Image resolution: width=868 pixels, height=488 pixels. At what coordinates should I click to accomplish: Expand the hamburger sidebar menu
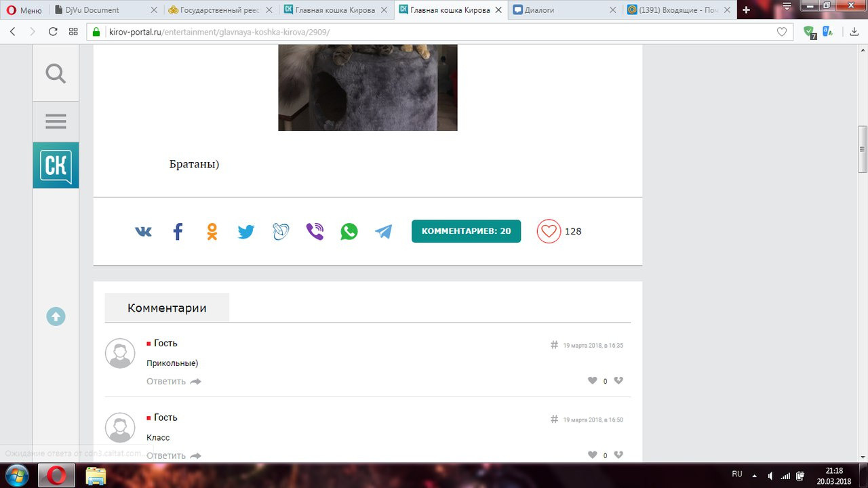coord(56,121)
